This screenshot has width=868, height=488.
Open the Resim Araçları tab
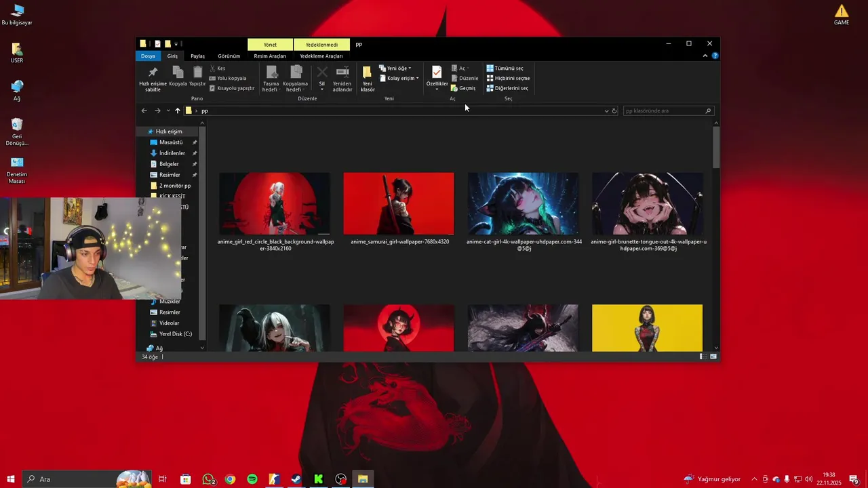click(x=270, y=56)
